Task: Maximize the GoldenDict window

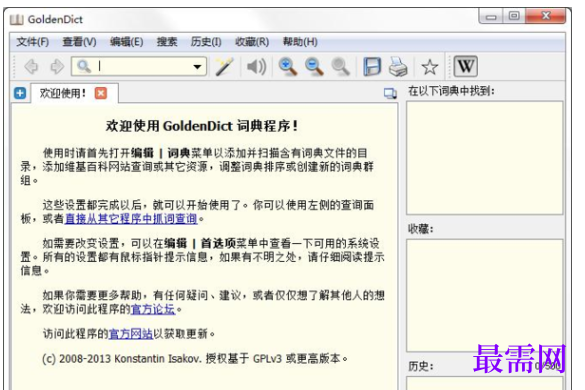Action: coord(514,16)
